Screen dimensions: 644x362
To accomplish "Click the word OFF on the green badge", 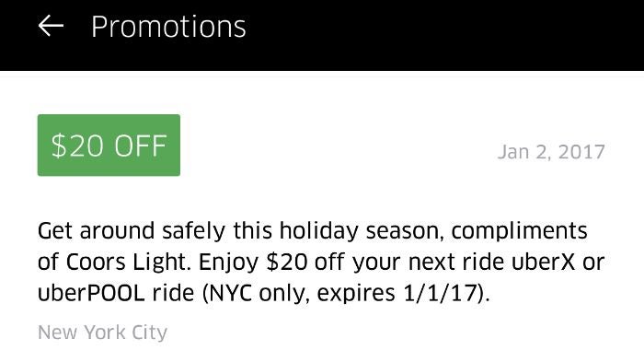I will coord(140,146).
